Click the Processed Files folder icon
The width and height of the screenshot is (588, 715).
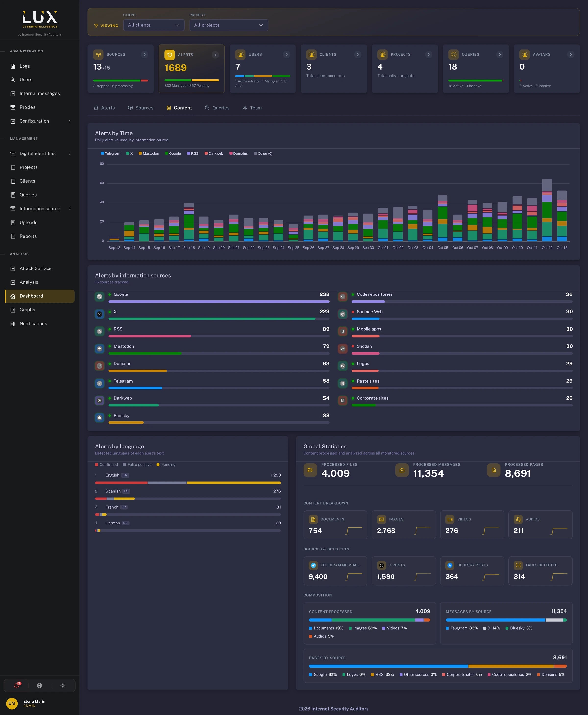click(310, 470)
